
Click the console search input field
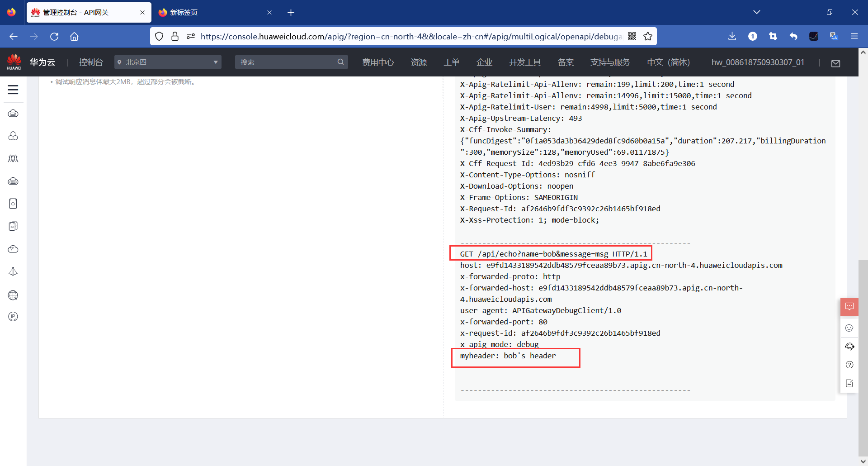291,62
